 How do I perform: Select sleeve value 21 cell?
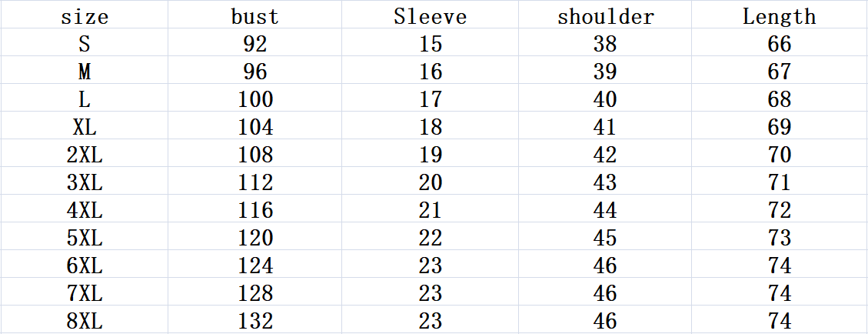click(431, 210)
